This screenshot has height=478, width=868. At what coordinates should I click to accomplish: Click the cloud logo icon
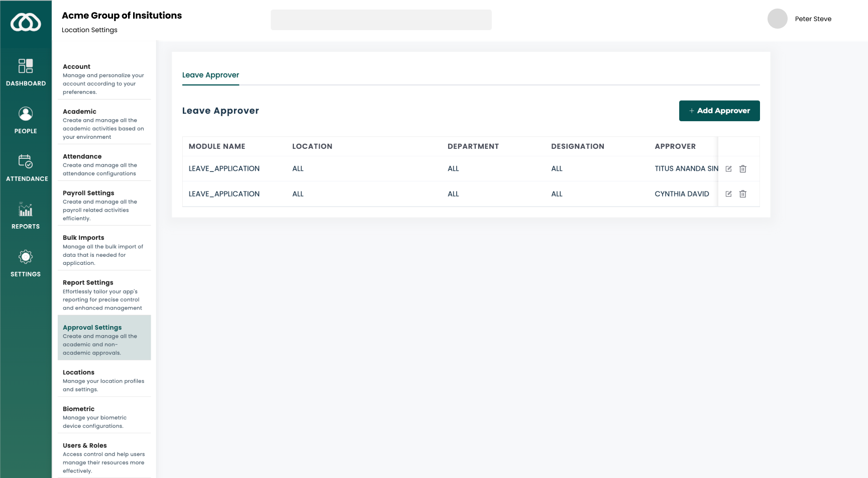[x=26, y=23]
